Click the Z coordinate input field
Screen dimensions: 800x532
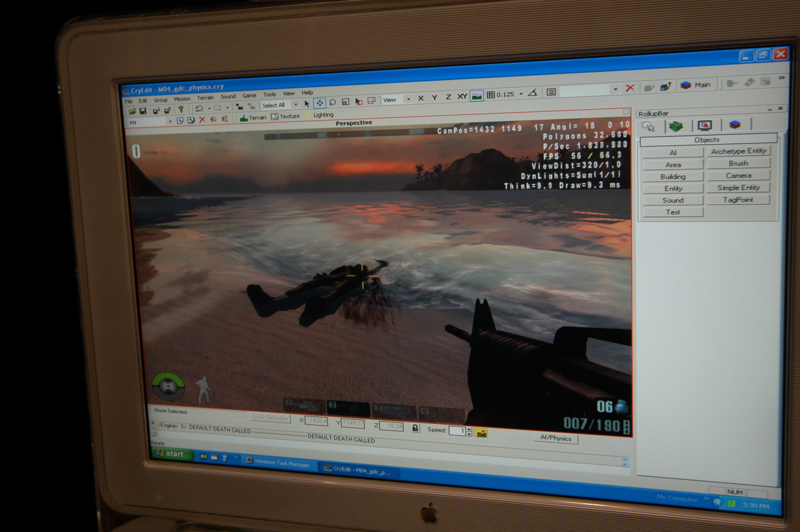[x=391, y=426]
